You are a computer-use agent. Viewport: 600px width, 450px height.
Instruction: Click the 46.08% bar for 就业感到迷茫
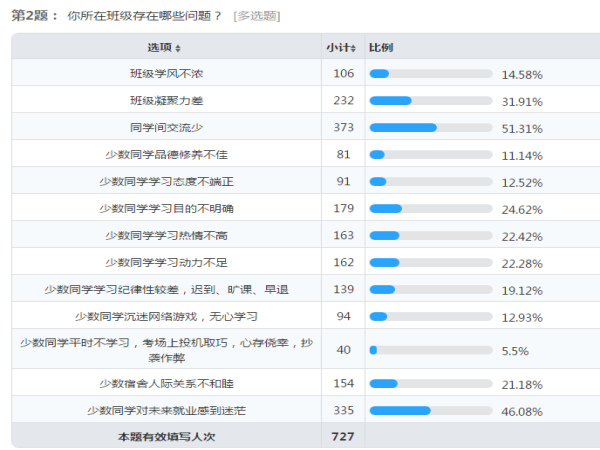point(431,411)
